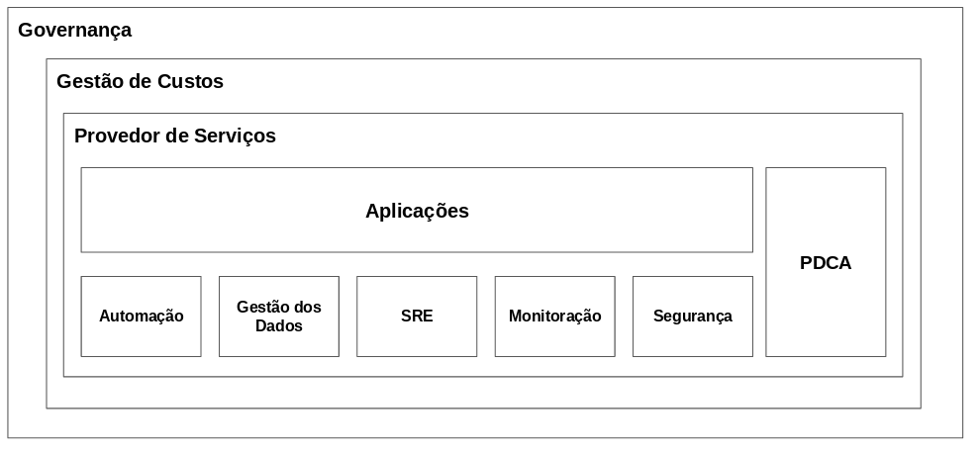The image size is (980, 455).
Task: Select the wide Aplicações box
Action: coord(417,210)
